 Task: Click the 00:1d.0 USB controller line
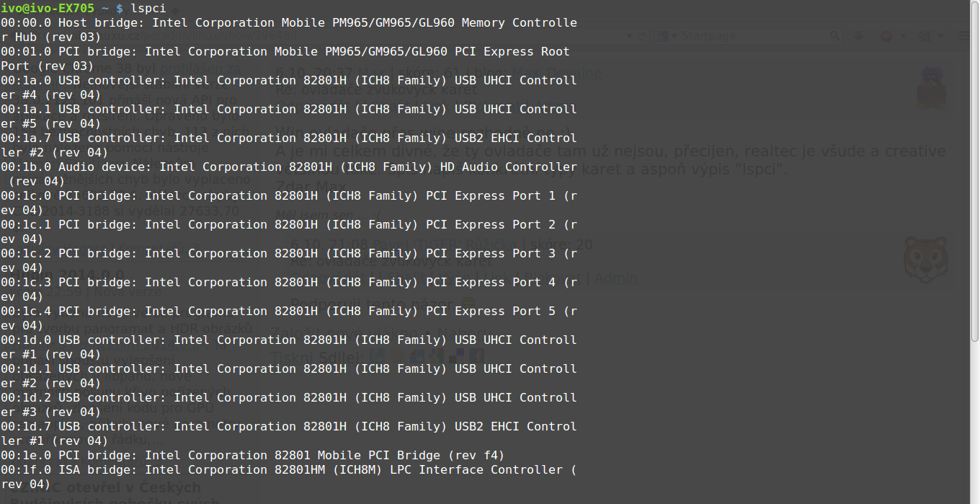(289, 347)
